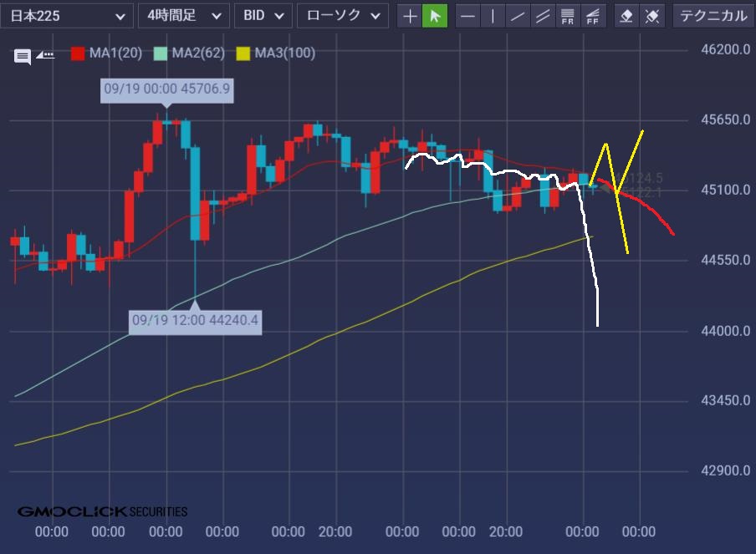Select the trend line drawing tool
Viewport: 756px width, 554px height.
[x=518, y=16]
